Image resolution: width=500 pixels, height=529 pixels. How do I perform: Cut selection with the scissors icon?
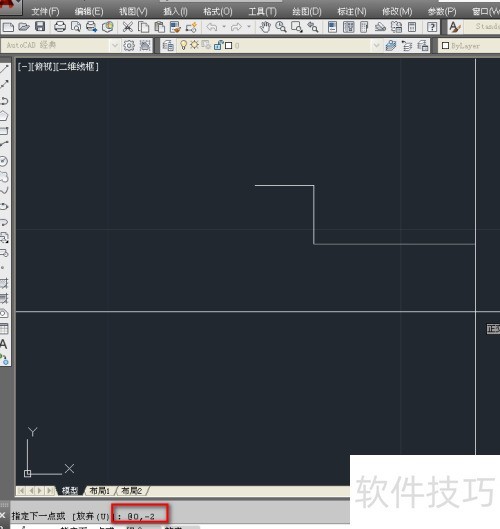128,27
